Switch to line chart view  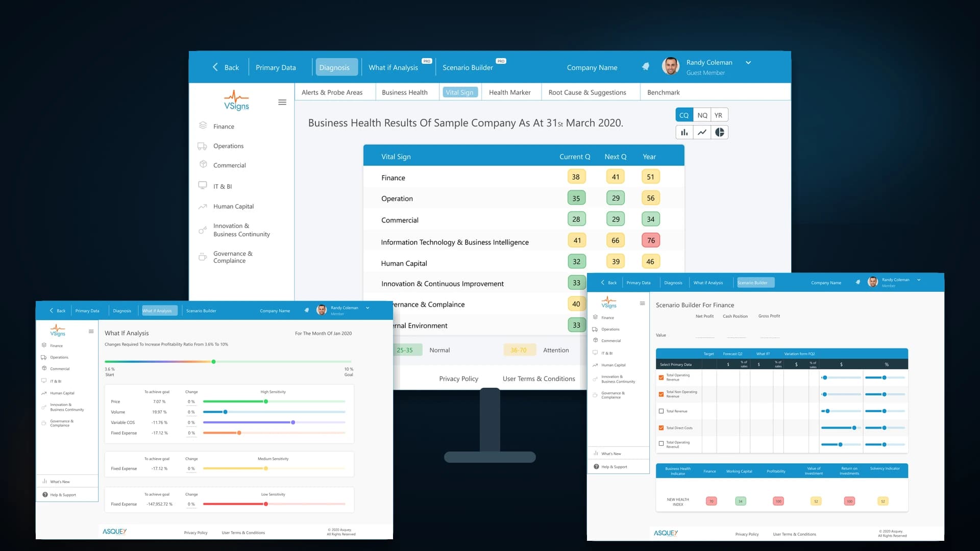coord(702,133)
